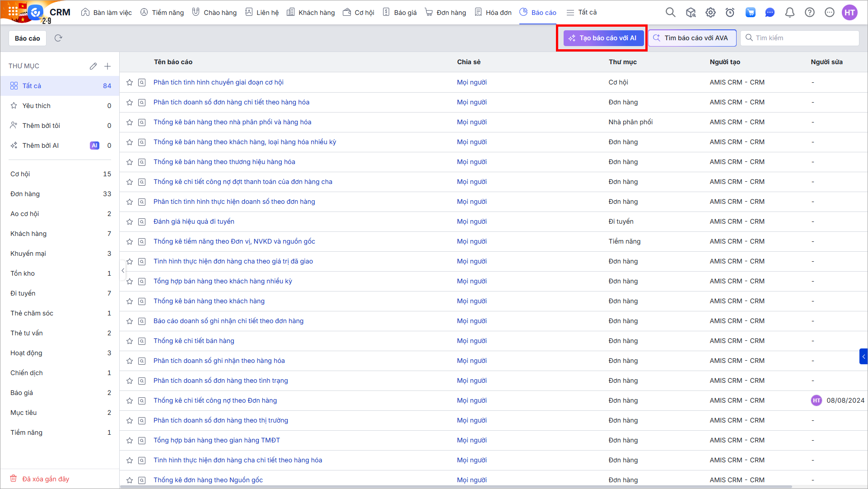Favorite Thống kê chi tiết bán hàng report
The image size is (868, 489).
click(130, 341)
